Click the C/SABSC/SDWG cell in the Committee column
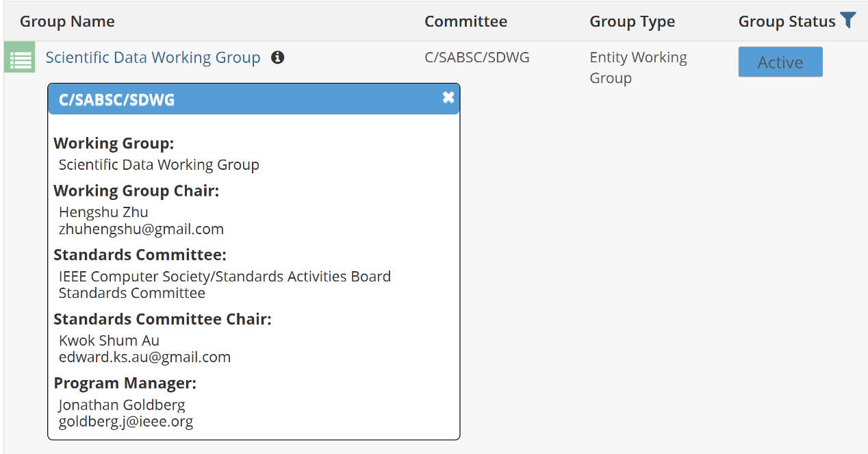Screen dimensions: 868x454 (x=476, y=58)
